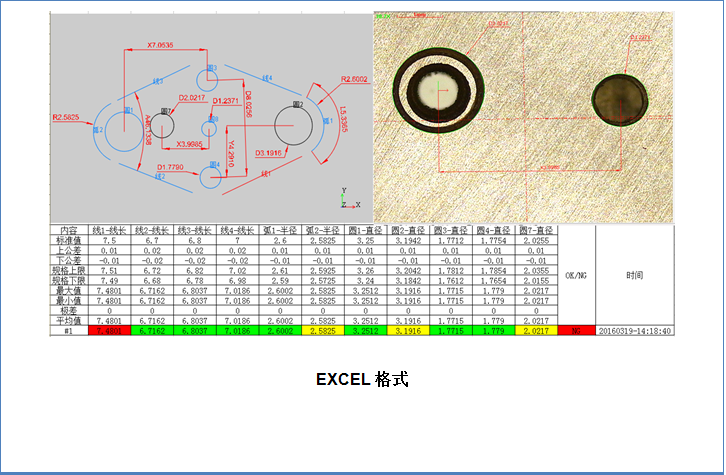This screenshot has height=475, width=726.
Task: Select the black circle 圆7 in drawing
Action: (164, 125)
